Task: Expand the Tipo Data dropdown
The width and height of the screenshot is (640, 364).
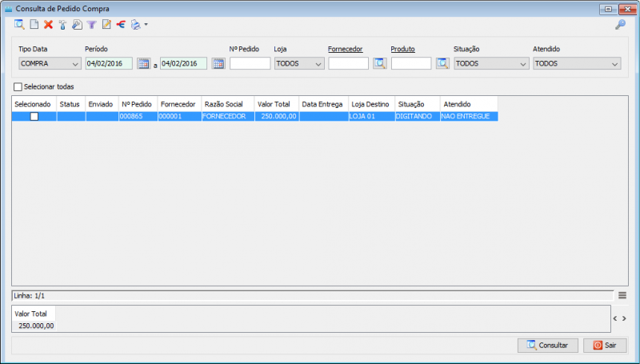Action: [x=50, y=64]
